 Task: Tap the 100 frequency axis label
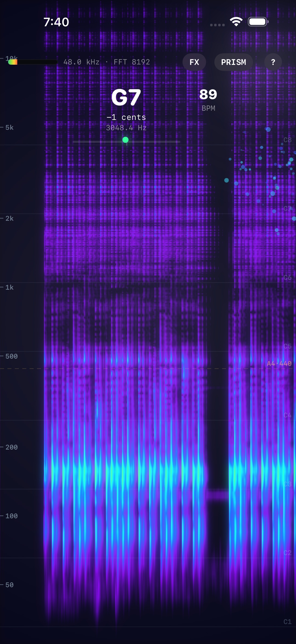pyautogui.click(x=11, y=516)
